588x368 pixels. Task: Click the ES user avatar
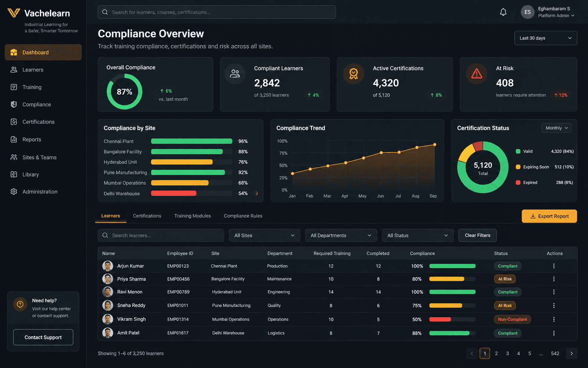pyautogui.click(x=528, y=12)
